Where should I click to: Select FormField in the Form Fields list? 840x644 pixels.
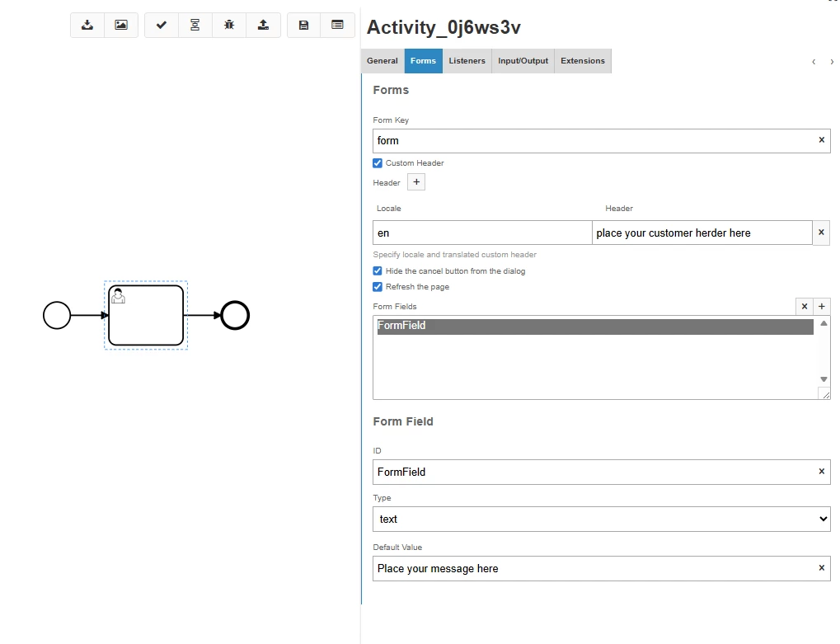(x=595, y=327)
